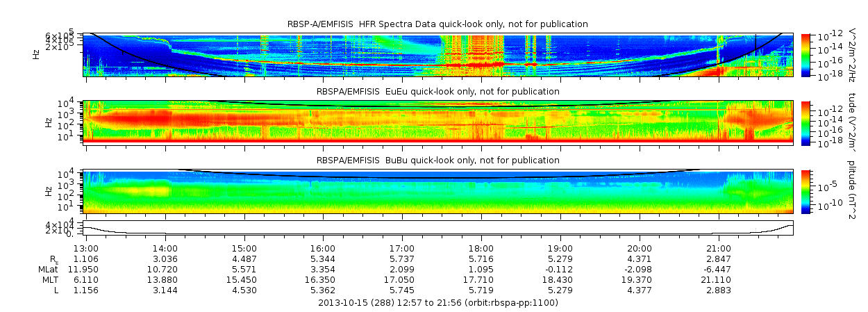Click the 13:00 time axis label
This screenshot has height=312, width=868.
coord(86,248)
